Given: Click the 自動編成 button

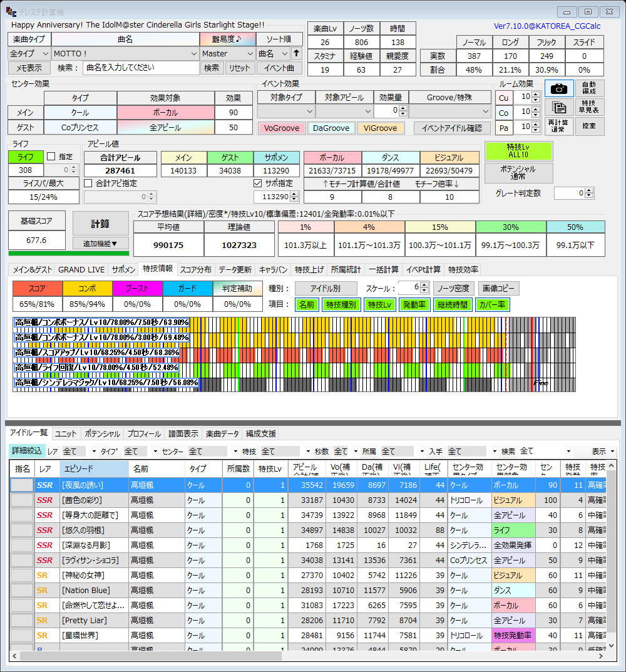Looking at the screenshot, I should click(x=589, y=88).
